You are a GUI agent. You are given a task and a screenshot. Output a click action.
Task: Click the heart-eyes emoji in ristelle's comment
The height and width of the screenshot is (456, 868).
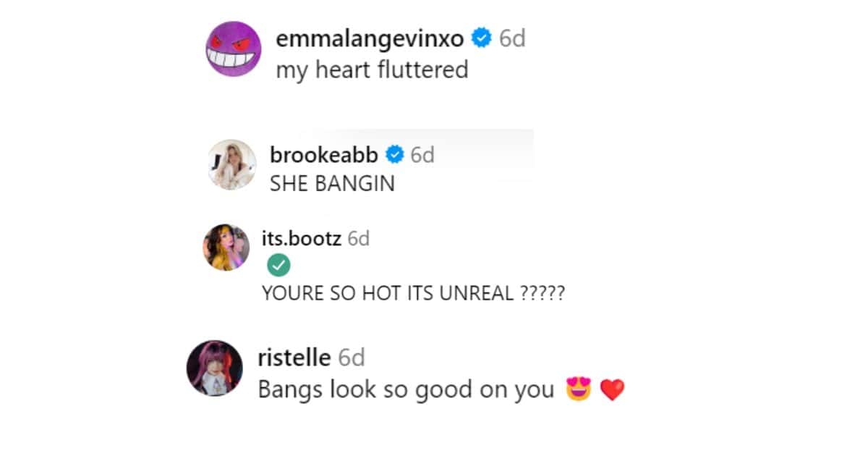tap(579, 390)
